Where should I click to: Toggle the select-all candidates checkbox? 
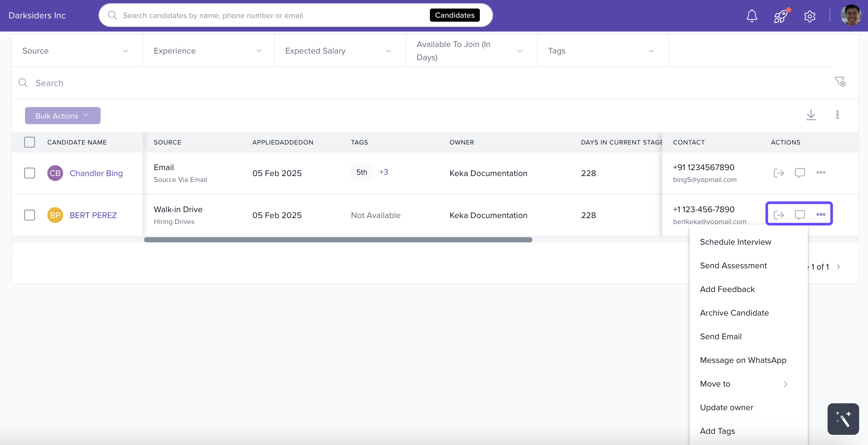point(30,143)
